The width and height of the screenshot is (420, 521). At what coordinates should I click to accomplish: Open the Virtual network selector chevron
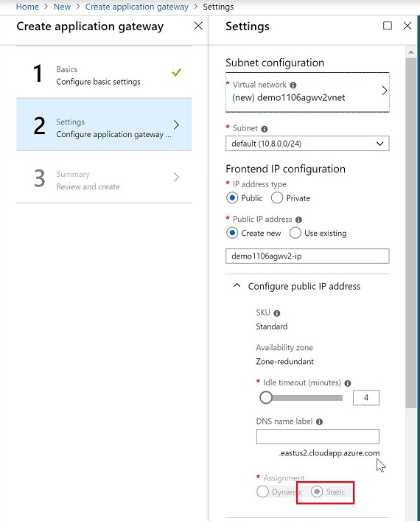[384, 91]
